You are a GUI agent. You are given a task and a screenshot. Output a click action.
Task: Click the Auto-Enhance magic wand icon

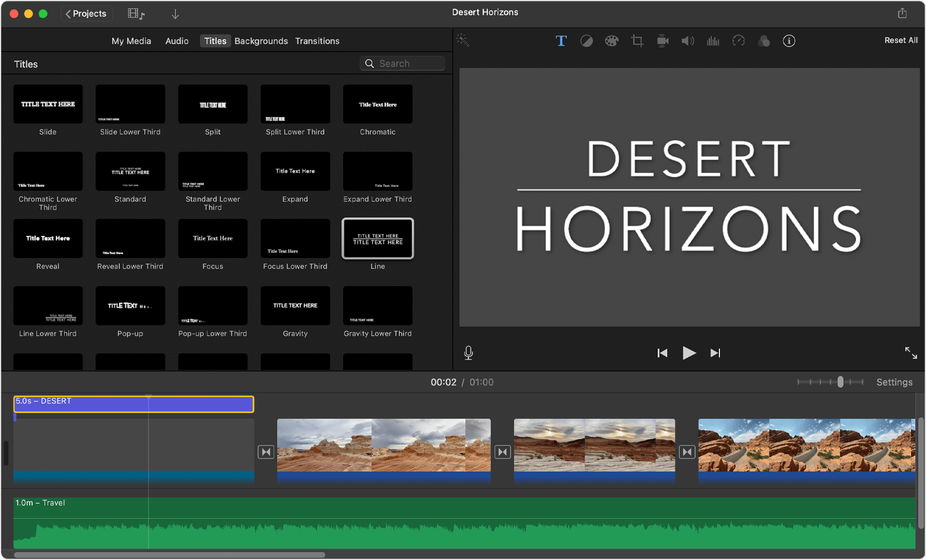462,40
